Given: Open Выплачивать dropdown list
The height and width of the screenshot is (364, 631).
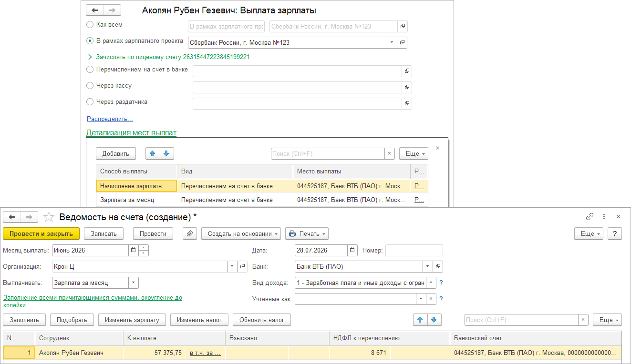Looking at the screenshot, I should pos(134,283).
